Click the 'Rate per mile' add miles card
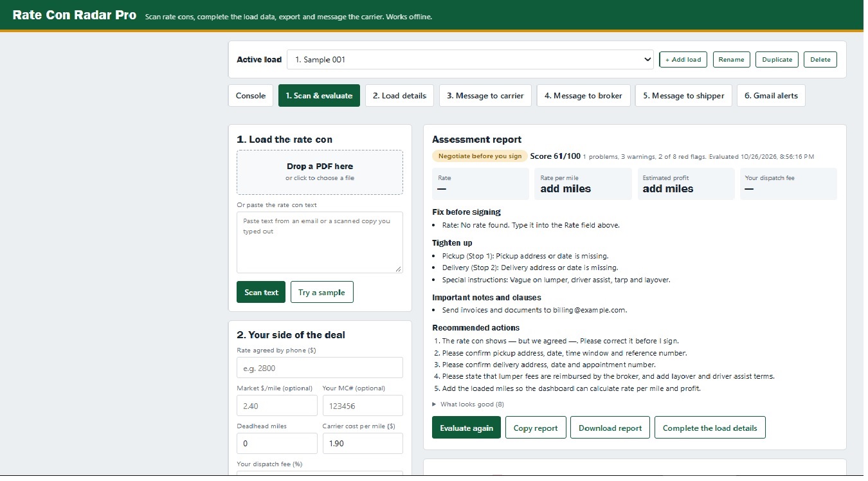Viewport: 868px width, 481px height. coord(583,184)
